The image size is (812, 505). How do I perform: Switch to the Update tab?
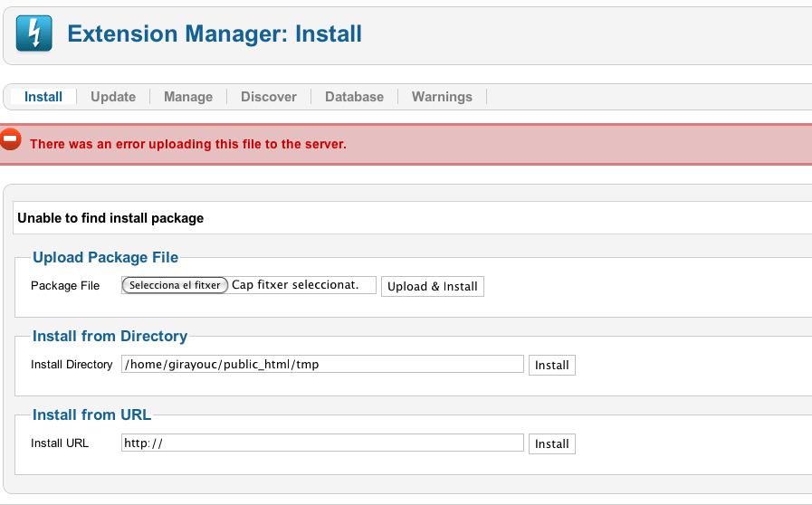(x=113, y=97)
